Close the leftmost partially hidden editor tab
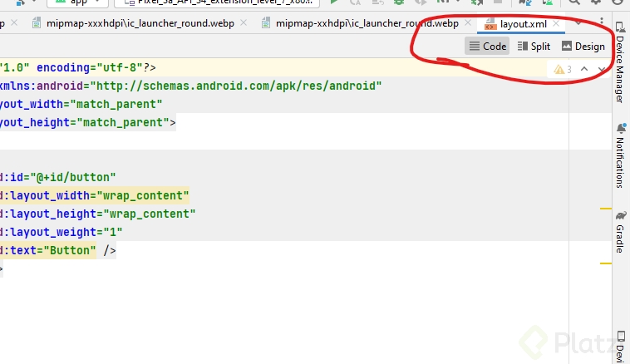The width and height of the screenshot is (630, 364). click(x=14, y=23)
